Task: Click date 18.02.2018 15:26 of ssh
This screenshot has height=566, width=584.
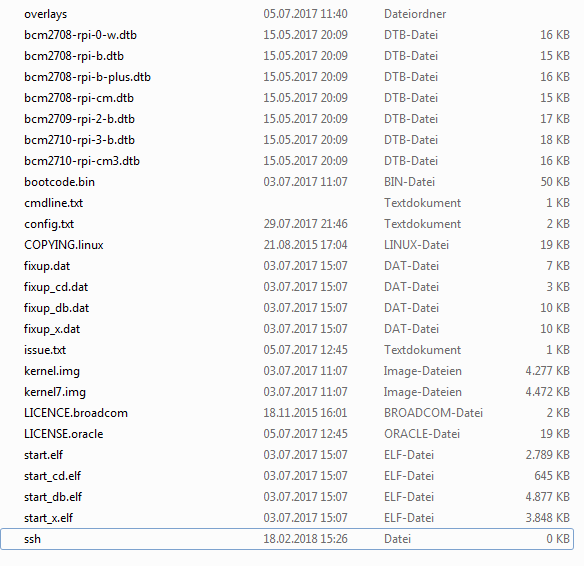Action: tap(305, 539)
